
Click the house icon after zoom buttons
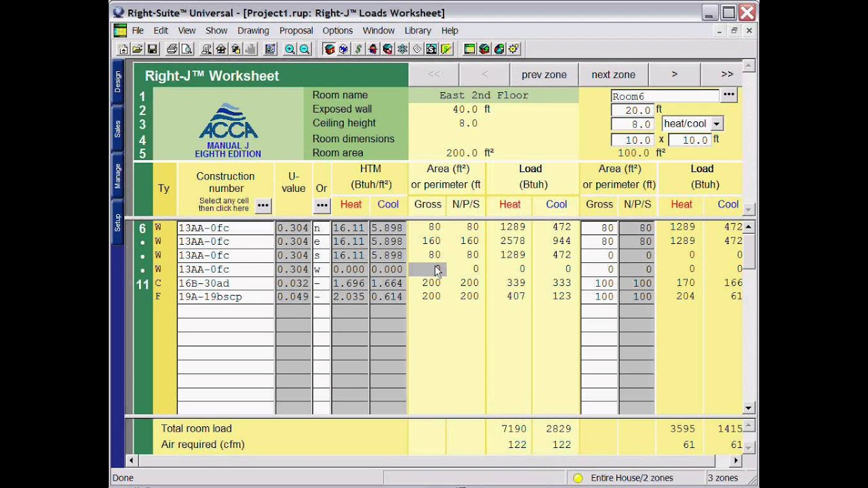330,49
